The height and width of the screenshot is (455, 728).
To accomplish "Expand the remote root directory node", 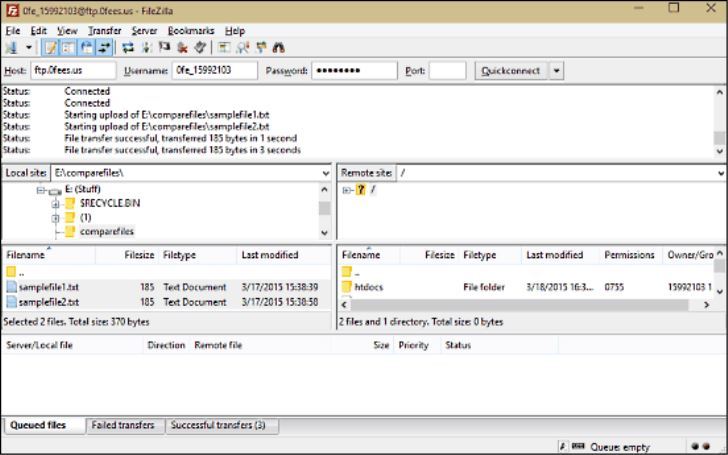I will click(346, 190).
